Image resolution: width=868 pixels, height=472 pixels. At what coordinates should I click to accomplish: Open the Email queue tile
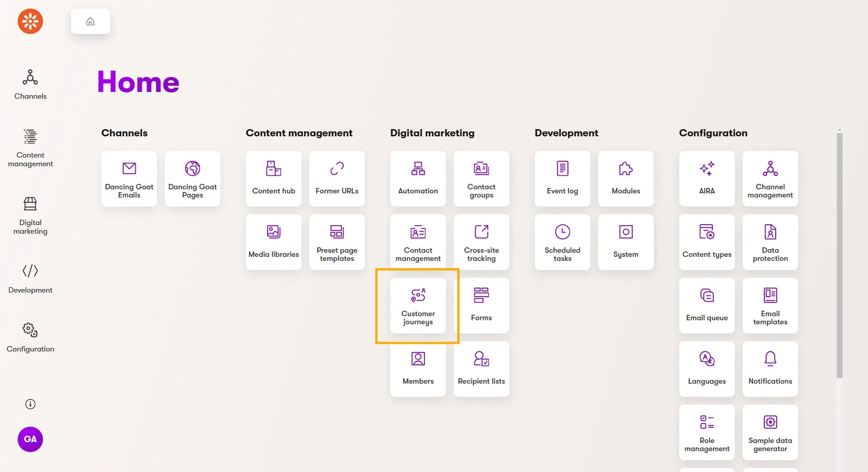(707, 306)
